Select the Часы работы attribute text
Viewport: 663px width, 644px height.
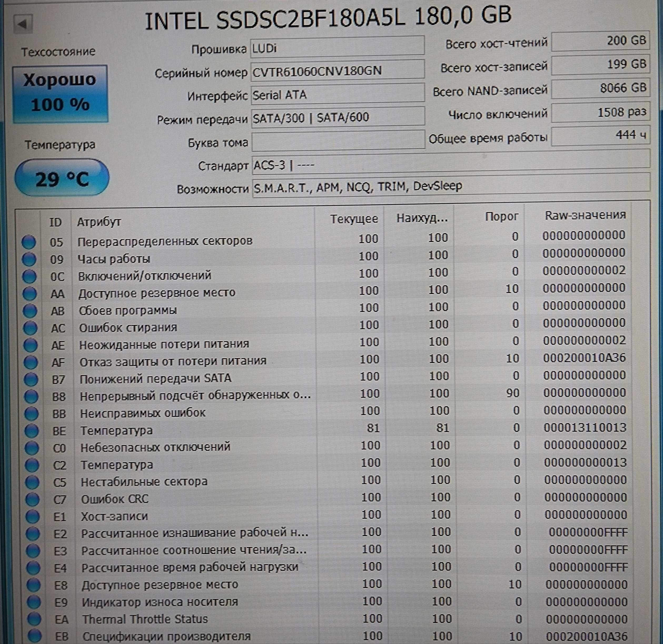point(114,259)
